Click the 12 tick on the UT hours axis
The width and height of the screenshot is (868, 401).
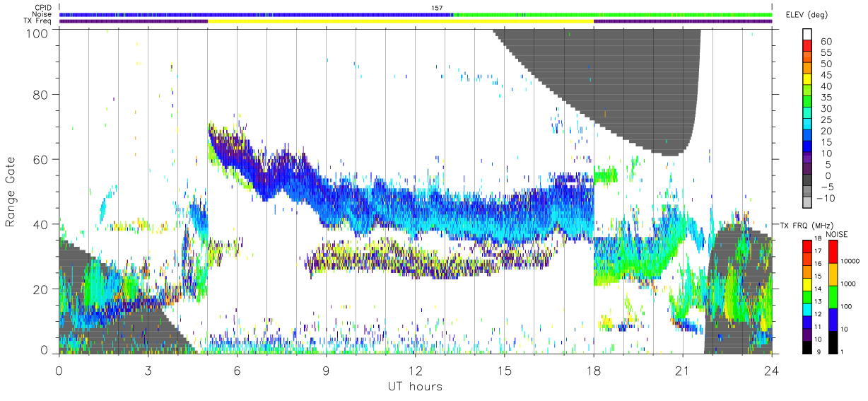[x=416, y=370]
